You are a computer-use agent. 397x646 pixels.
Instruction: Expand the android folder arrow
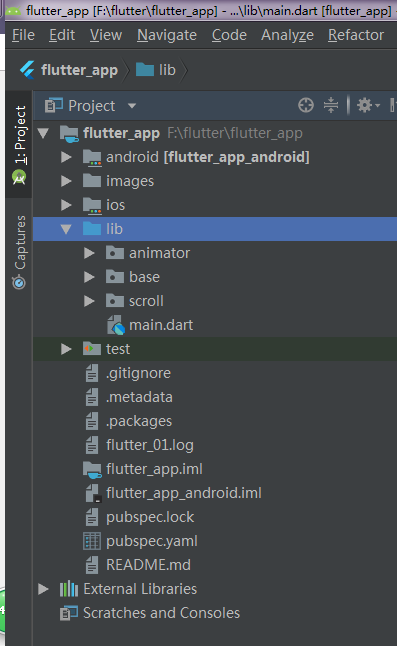[x=66, y=157]
